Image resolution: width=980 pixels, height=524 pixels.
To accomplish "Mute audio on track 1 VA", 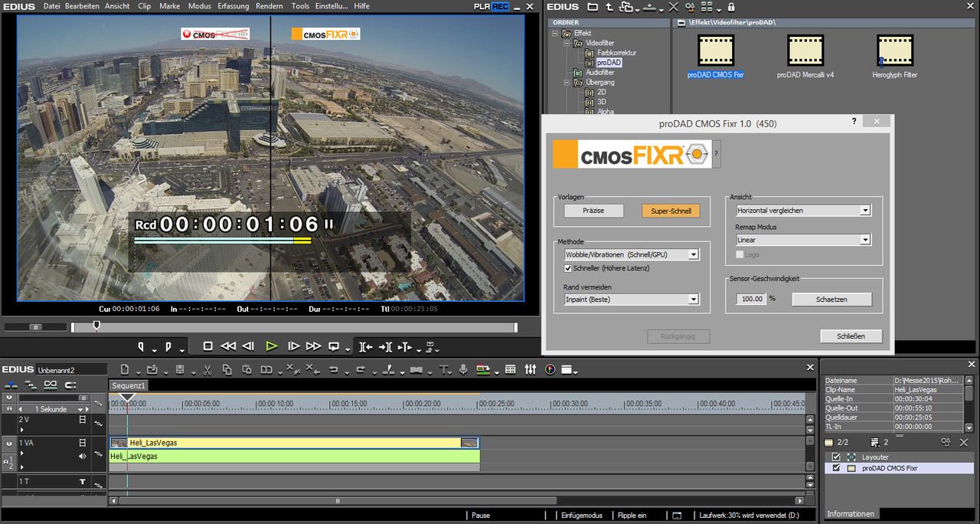I will point(82,456).
